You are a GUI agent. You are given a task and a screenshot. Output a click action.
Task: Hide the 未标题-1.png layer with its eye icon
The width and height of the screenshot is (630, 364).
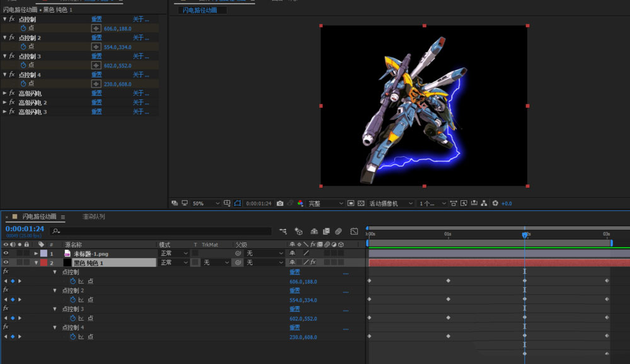(x=6, y=253)
